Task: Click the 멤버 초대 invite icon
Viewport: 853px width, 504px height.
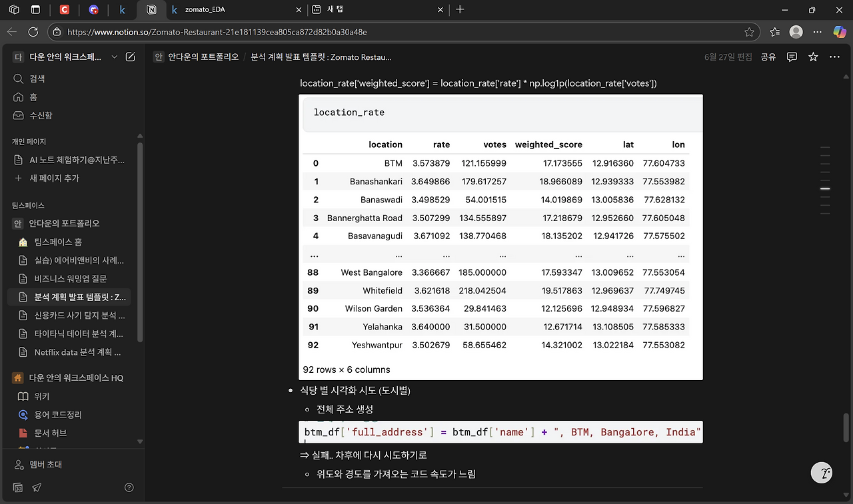Action: click(x=17, y=464)
